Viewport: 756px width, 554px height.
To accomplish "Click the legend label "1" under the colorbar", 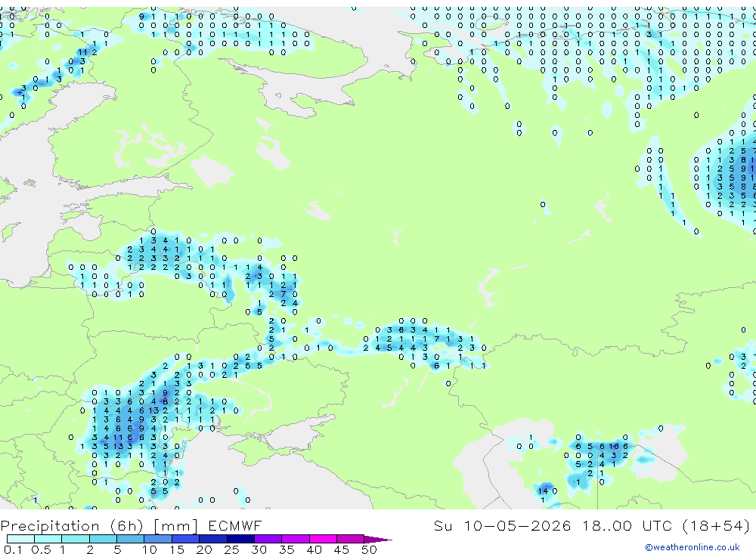I will tap(62, 549).
